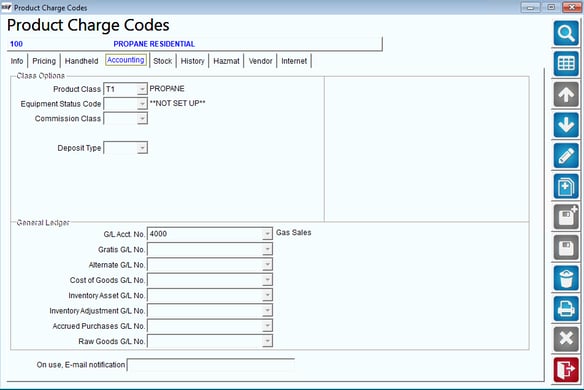Image resolution: width=584 pixels, height=390 pixels.
Task: Open the History tab
Action: tap(193, 61)
